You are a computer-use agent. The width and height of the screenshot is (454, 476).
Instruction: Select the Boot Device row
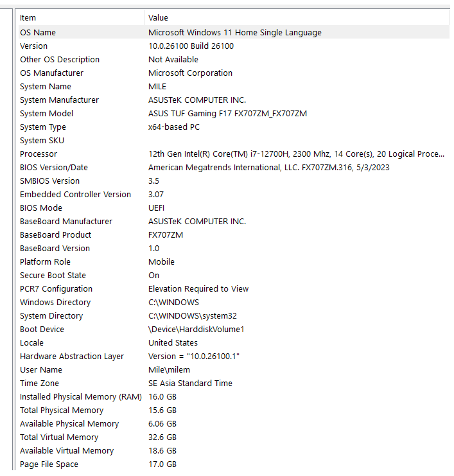coord(234,329)
